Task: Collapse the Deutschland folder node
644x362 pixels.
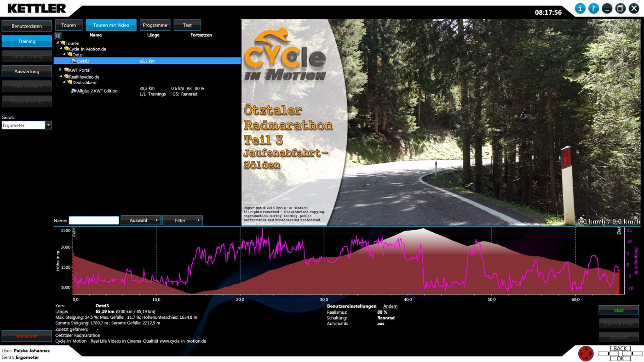Action: pyautogui.click(x=64, y=83)
